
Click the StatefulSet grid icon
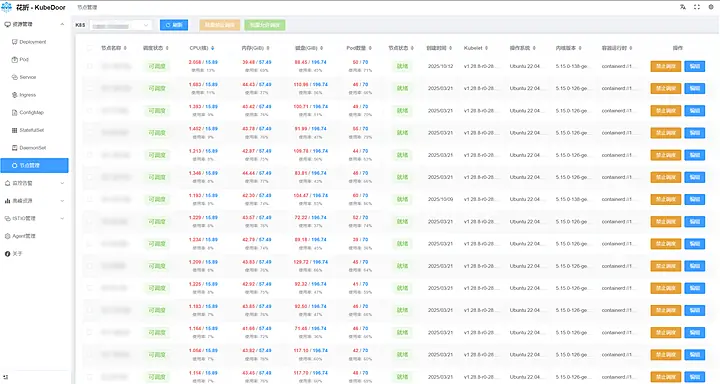[14, 130]
